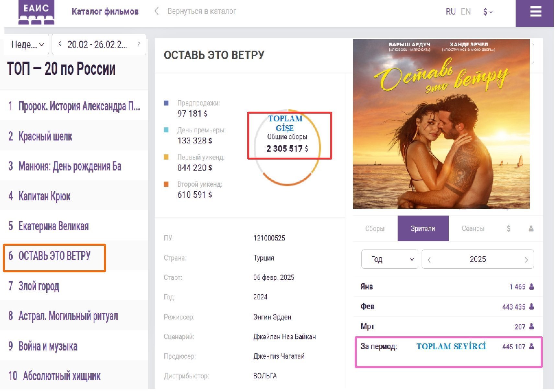Select the Сеансы tab
This screenshot has width=558, height=392.
(x=472, y=229)
